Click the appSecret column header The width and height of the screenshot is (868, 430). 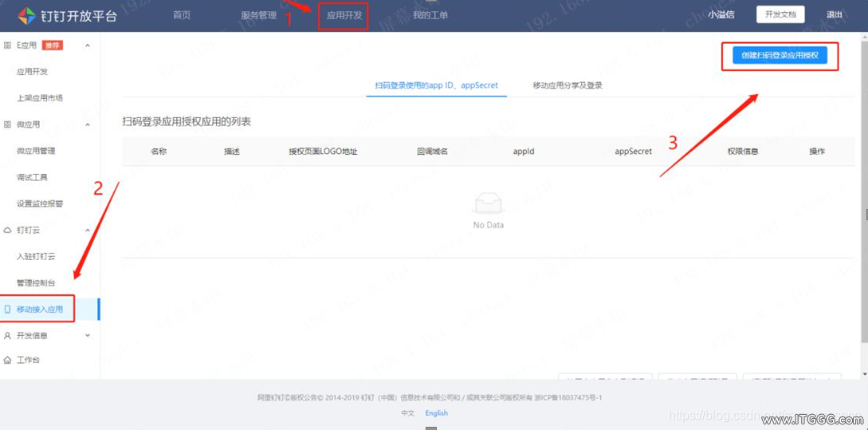click(x=634, y=152)
